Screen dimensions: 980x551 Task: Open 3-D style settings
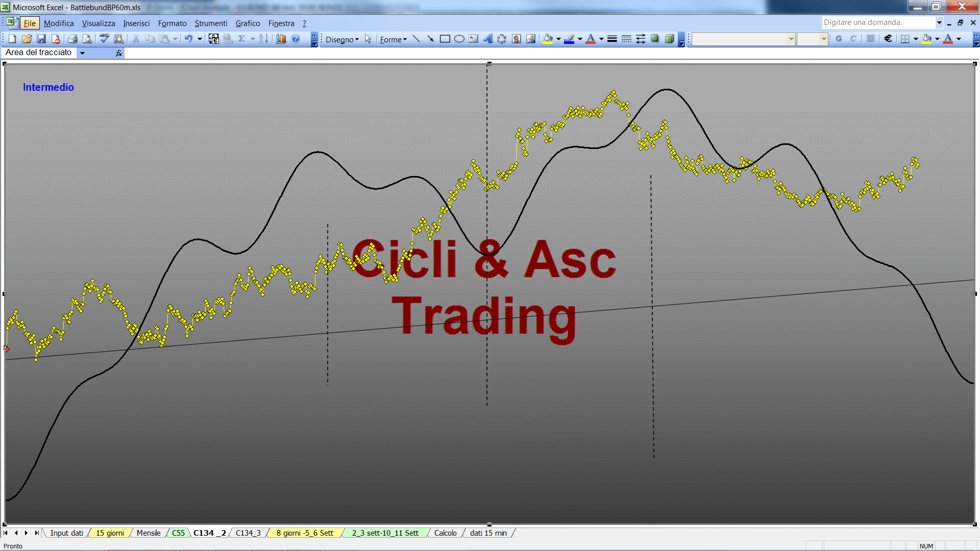click(669, 39)
